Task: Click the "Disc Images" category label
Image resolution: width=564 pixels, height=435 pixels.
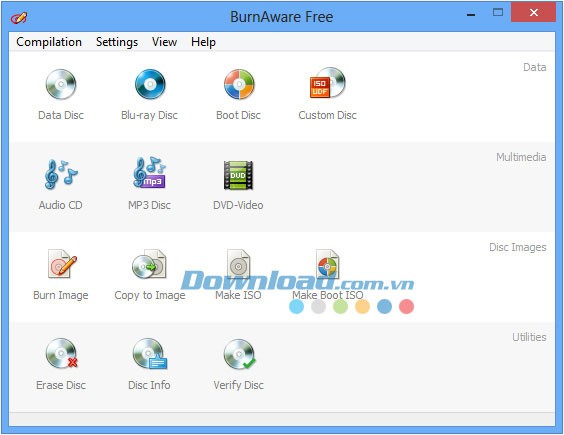Action: [x=518, y=247]
